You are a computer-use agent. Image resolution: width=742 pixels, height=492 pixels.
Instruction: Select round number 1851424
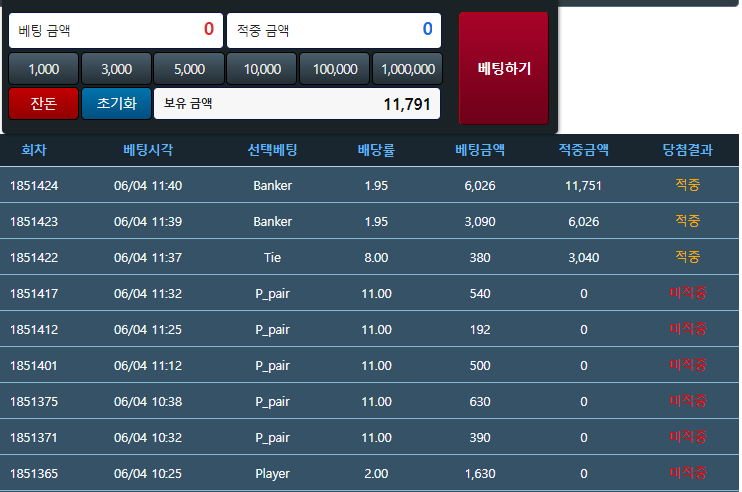coord(34,185)
